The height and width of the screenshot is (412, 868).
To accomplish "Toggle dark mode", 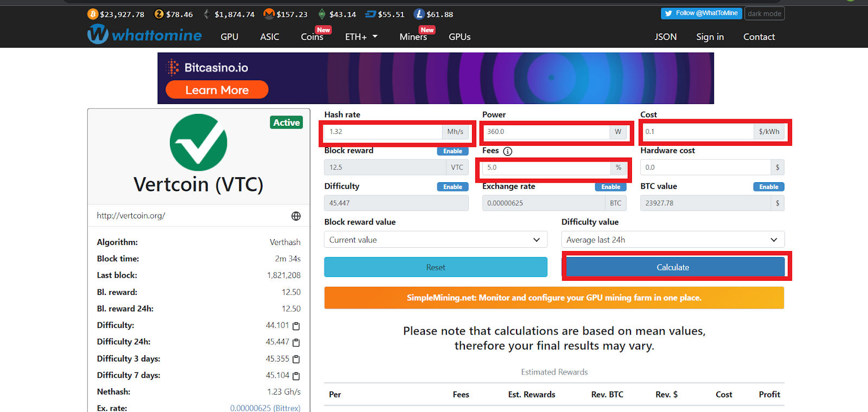I will tap(764, 14).
